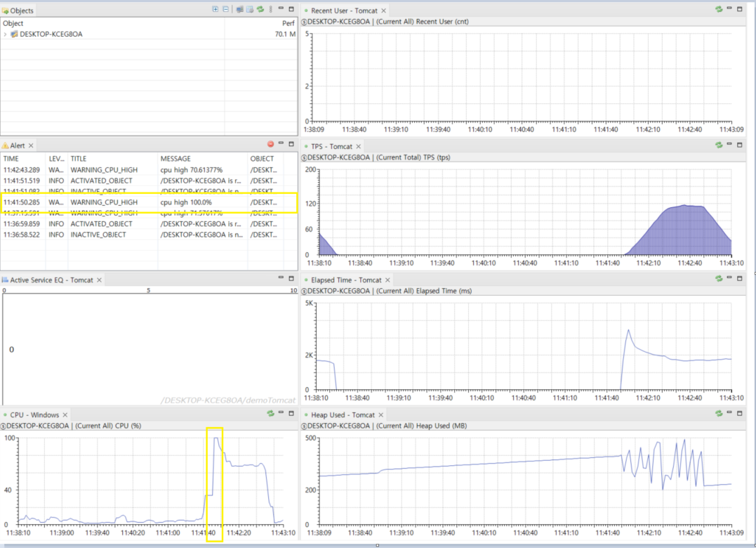Refresh the CPU - Windows chart
The image size is (756, 548).
270,413
